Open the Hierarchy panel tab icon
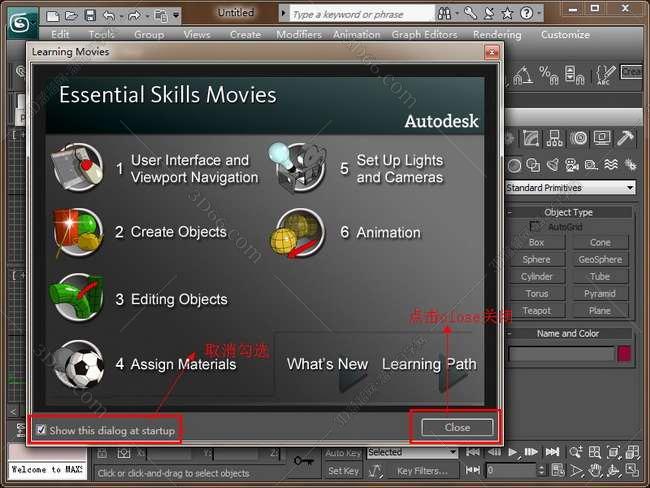650x488 pixels. tap(554, 138)
